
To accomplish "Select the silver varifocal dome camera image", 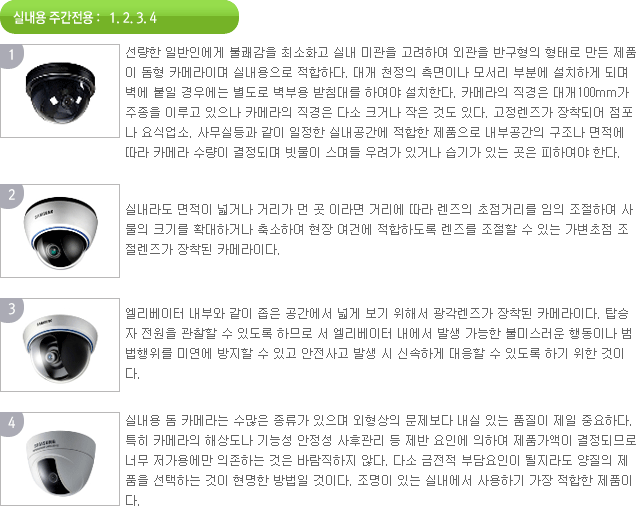I will [60, 231].
